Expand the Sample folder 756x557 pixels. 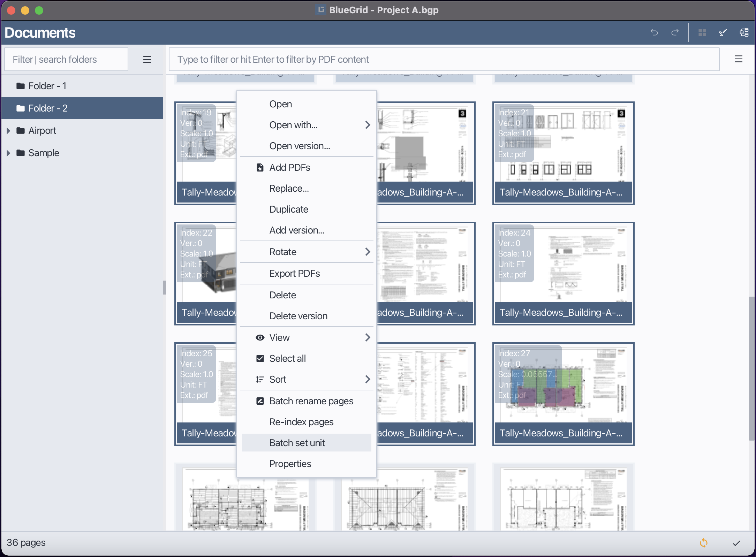pos(9,153)
